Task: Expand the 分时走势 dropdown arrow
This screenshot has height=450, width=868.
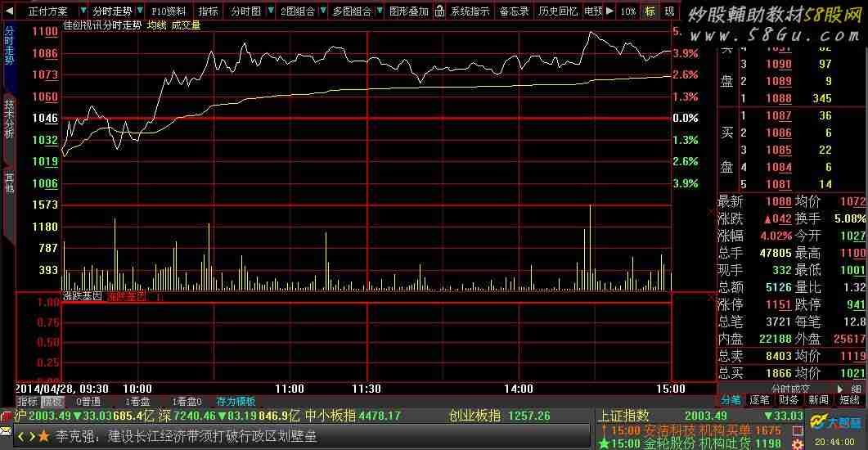Action: tap(138, 11)
